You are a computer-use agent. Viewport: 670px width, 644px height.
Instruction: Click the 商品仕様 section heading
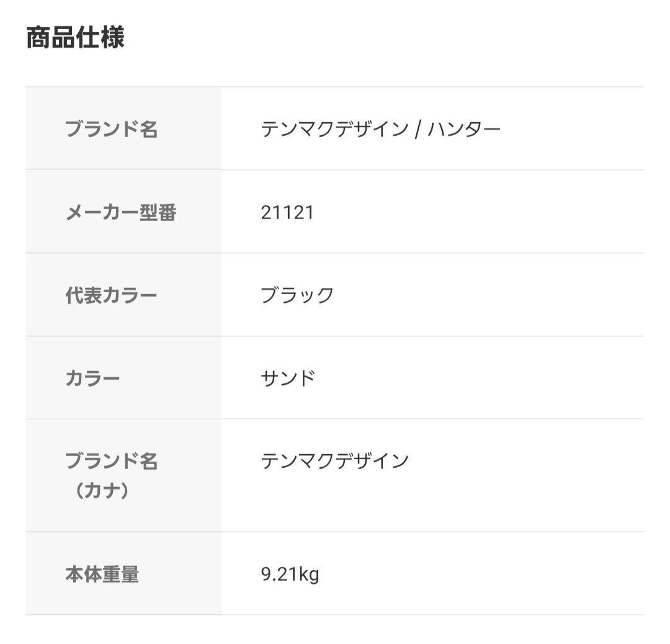point(75,38)
